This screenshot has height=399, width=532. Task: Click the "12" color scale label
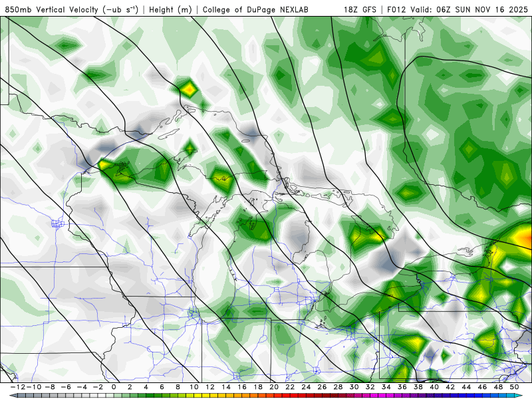pos(210,387)
